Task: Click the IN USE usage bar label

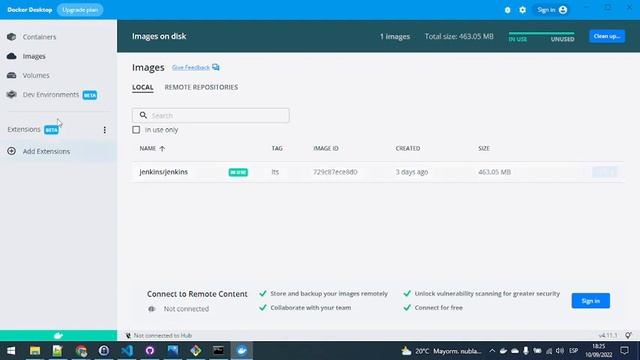Action: point(518,39)
